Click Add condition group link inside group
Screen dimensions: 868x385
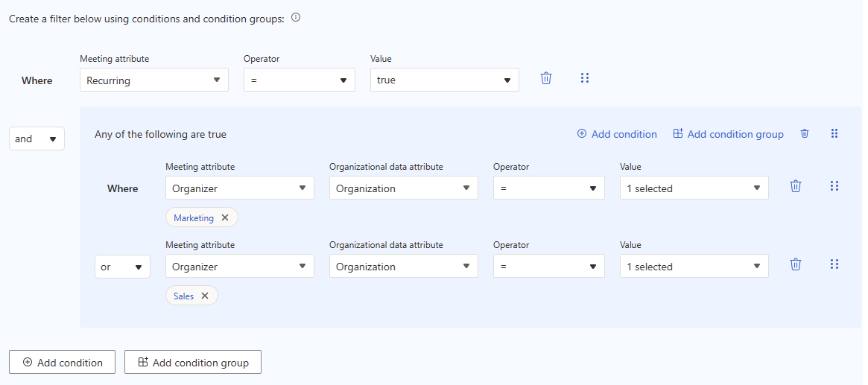pyautogui.click(x=728, y=135)
